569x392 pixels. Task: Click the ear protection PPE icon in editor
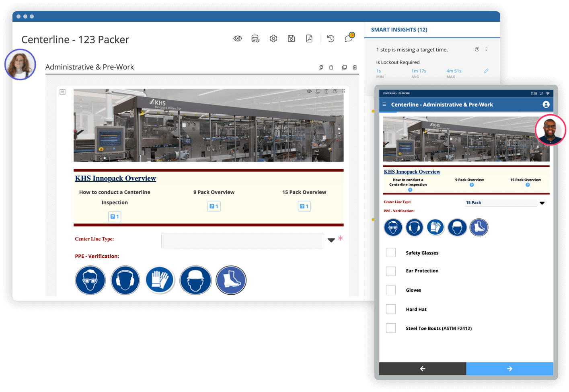pyautogui.click(x=125, y=280)
